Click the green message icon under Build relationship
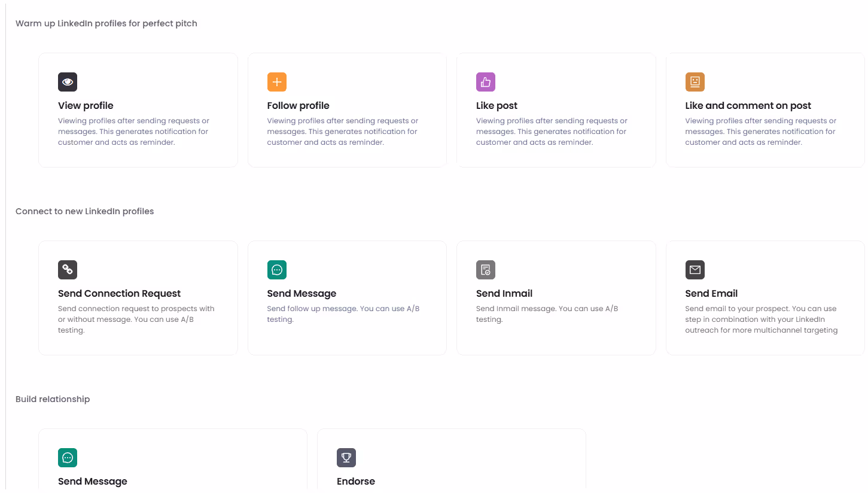Image resolution: width=868 pixels, height=493 pixels. [68, 458]
